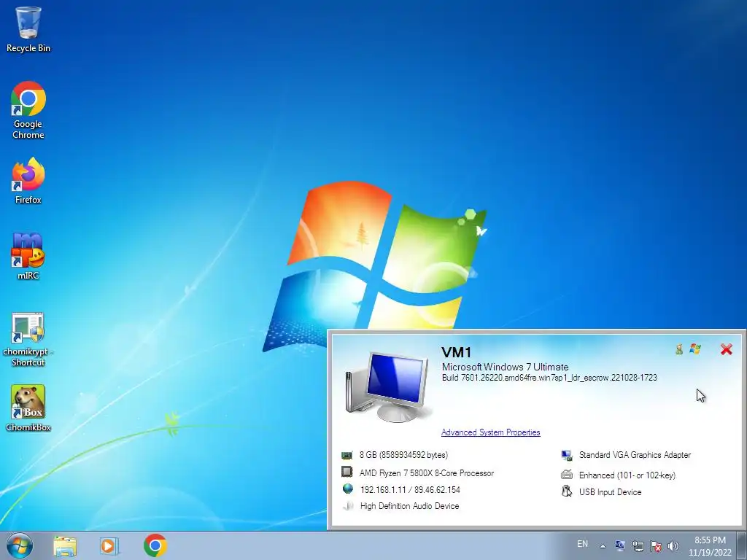Select the mIRC desktop shortcut
Screen dimensions: 747x560
coord(28,256)
